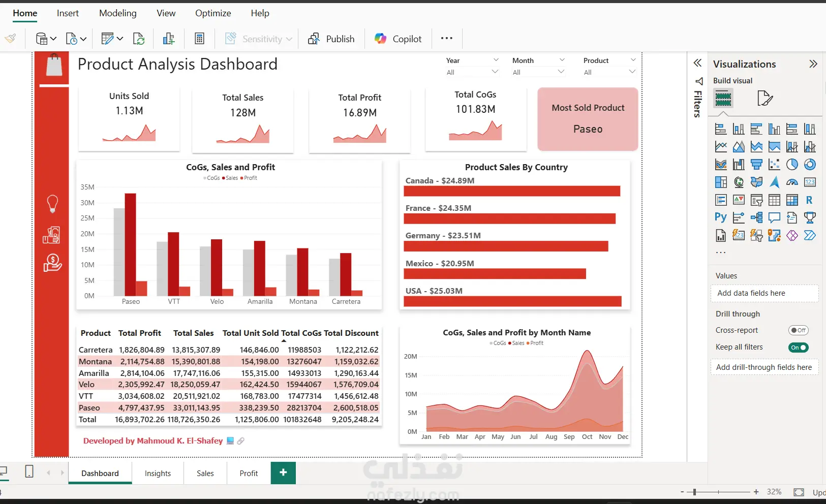826x504 pixels.
Task: Expand the Filters pane
Action: click(x=698, y=63)
